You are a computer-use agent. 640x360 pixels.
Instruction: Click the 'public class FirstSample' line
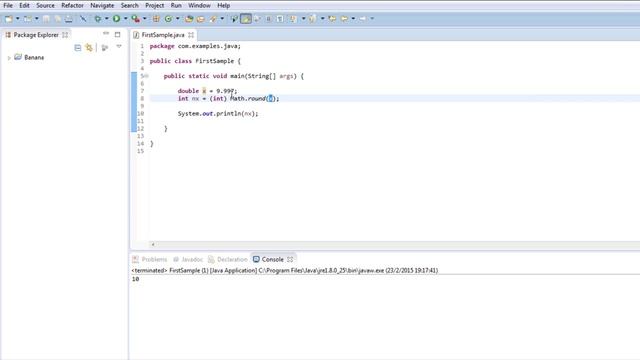pos(195,61)
